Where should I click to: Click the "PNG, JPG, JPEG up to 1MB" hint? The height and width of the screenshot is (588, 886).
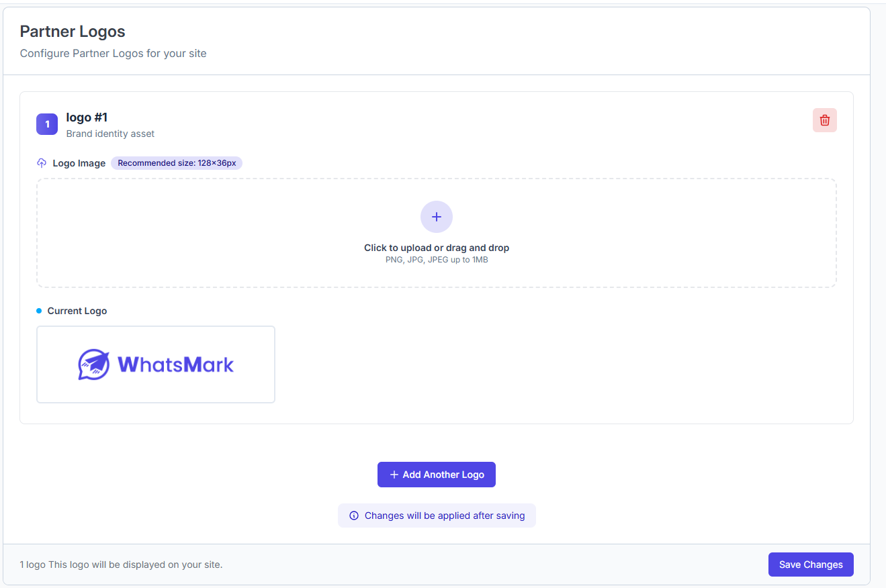coord(437,260)
